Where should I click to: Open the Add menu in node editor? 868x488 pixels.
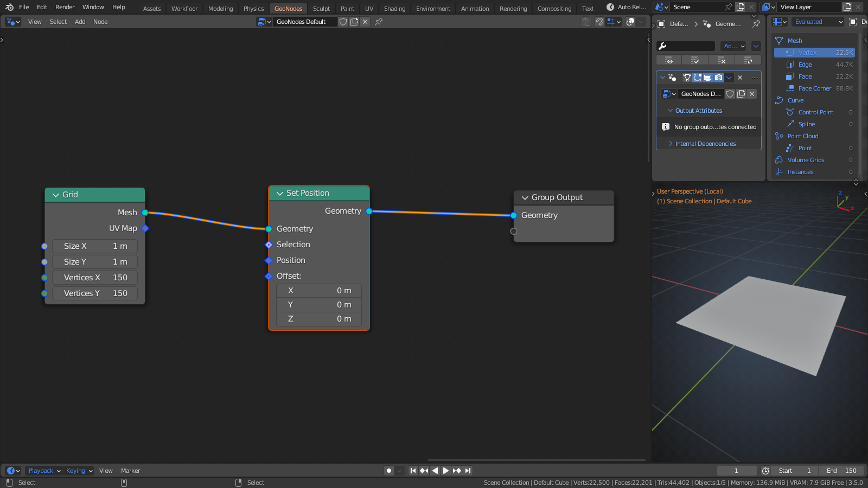coord(80,22)
